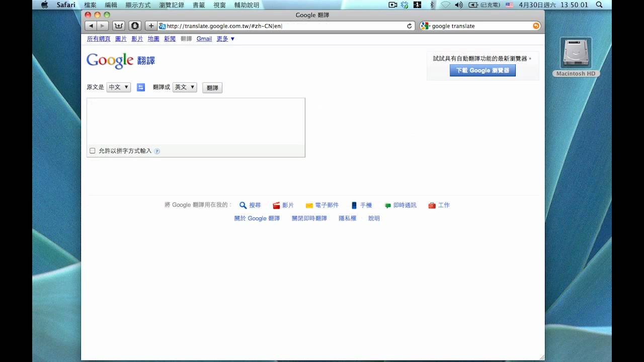Click the crown-shaped toolbar icon

point(119,26)
